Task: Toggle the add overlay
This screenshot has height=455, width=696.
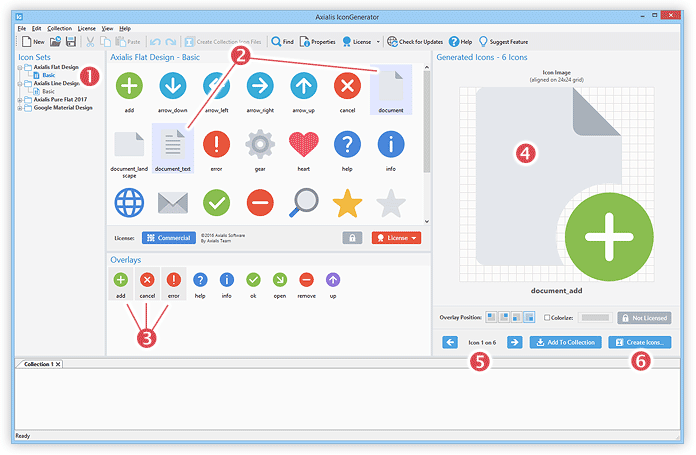Action: pyautogui.click(x=121, y=284)
